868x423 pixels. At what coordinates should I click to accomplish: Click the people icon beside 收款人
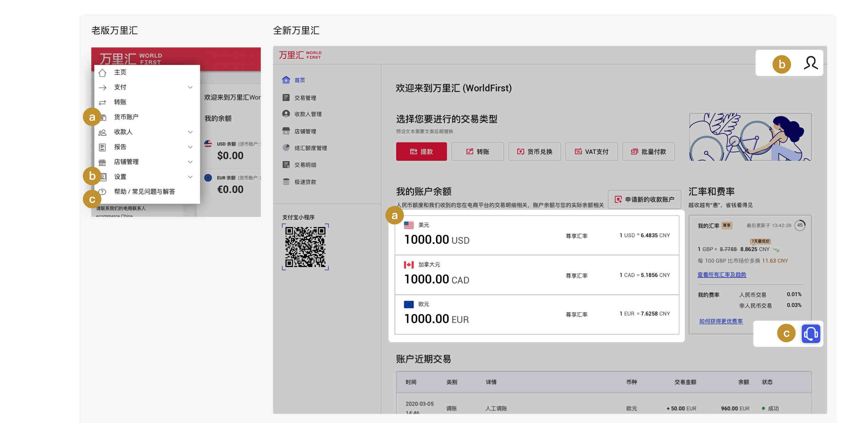point(102,132)
